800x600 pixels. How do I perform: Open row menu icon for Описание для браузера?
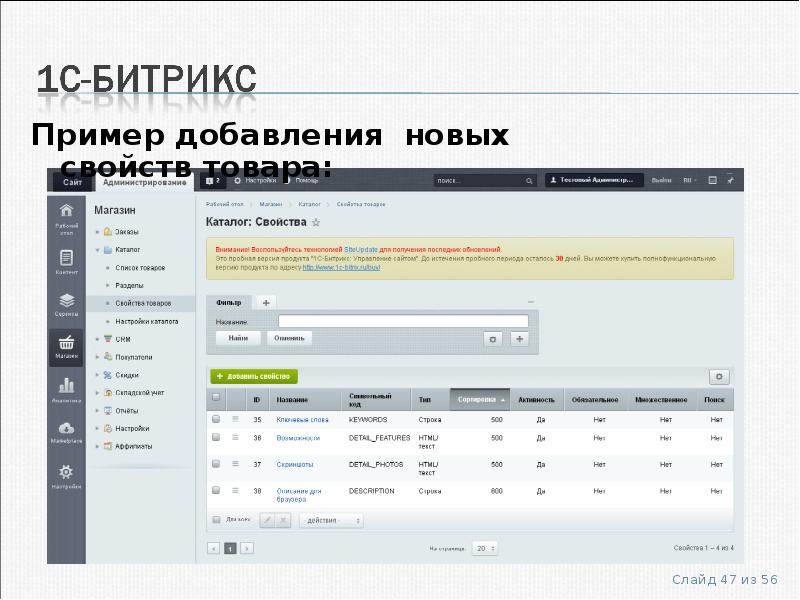click(x=235, y=490)
